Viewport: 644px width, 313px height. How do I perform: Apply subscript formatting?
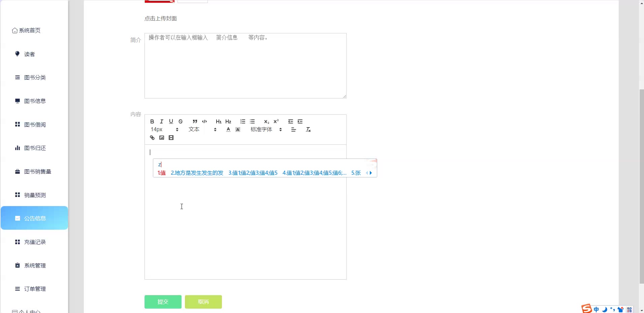click(267, 121)
